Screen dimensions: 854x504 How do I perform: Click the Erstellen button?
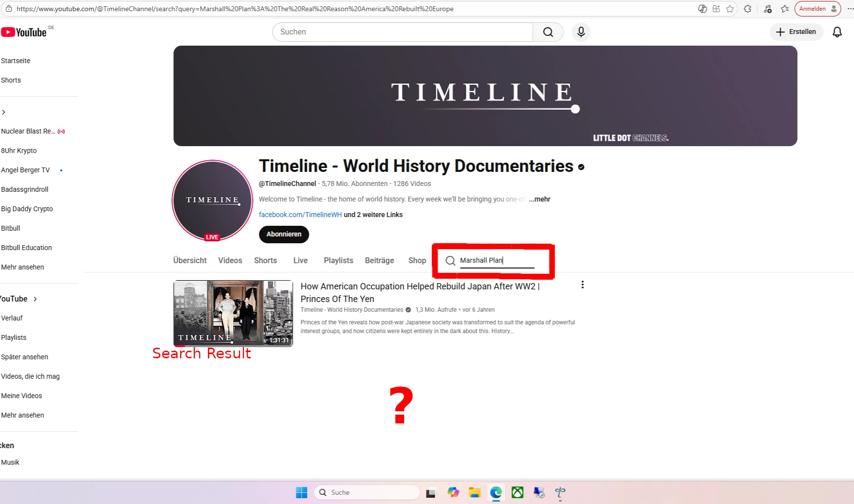(796, 32)
